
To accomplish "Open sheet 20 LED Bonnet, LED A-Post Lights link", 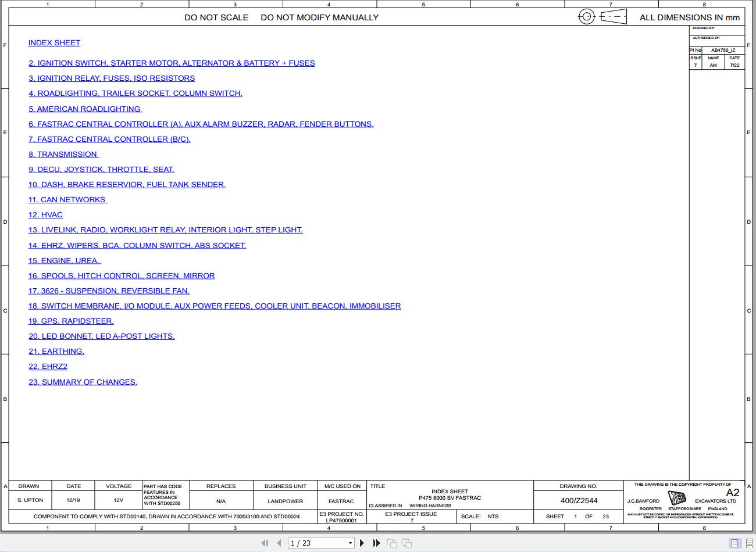I will point(102,336).
